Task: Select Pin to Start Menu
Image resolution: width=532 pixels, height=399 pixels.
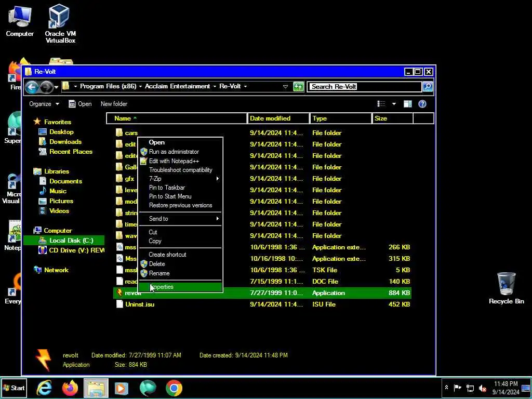Action: [180, 196]
